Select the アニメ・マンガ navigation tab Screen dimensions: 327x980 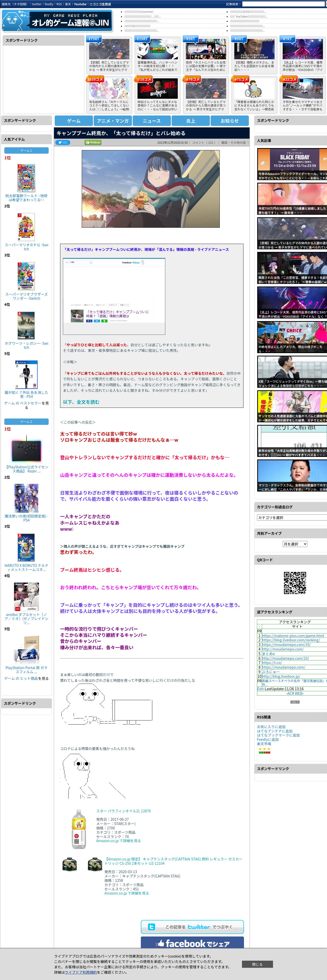point(113,121)
